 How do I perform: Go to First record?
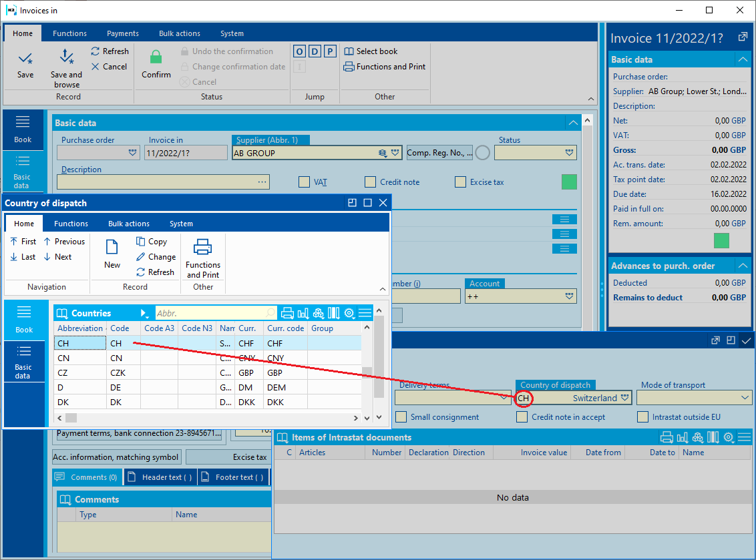tap(23, 242)
